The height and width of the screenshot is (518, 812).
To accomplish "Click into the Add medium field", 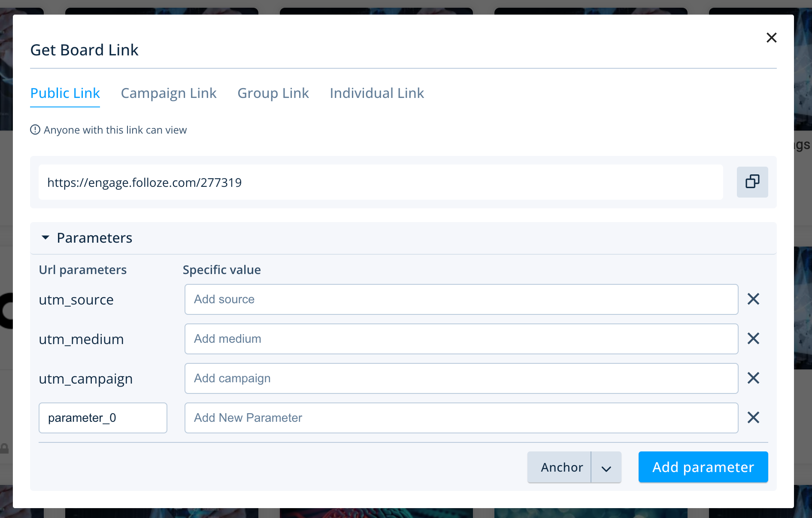I will 461,339.
